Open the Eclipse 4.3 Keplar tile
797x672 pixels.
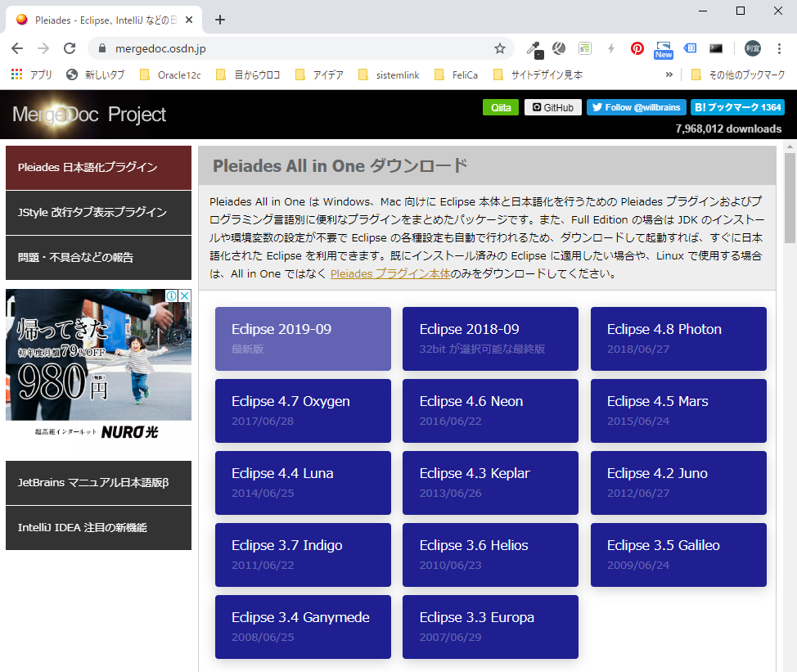tap(490, 483)
